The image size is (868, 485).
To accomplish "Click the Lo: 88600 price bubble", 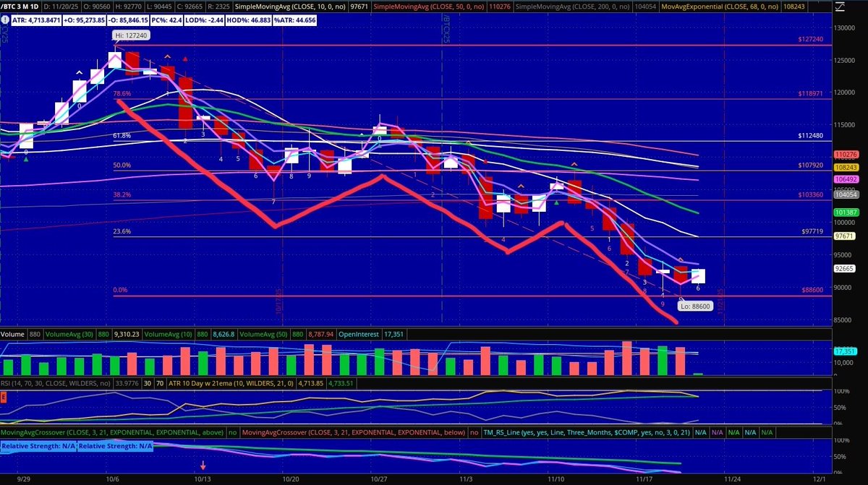I will click(694, 306).
